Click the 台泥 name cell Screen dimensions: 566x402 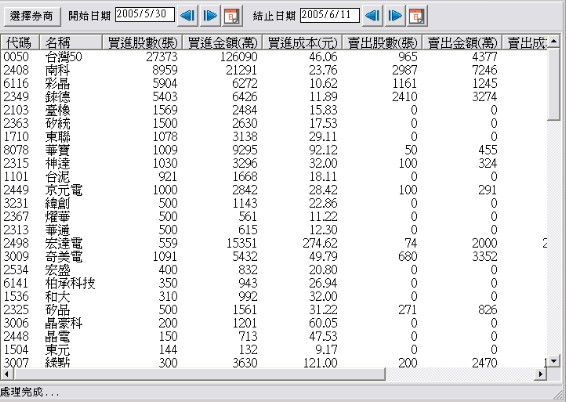coord(58,177)
